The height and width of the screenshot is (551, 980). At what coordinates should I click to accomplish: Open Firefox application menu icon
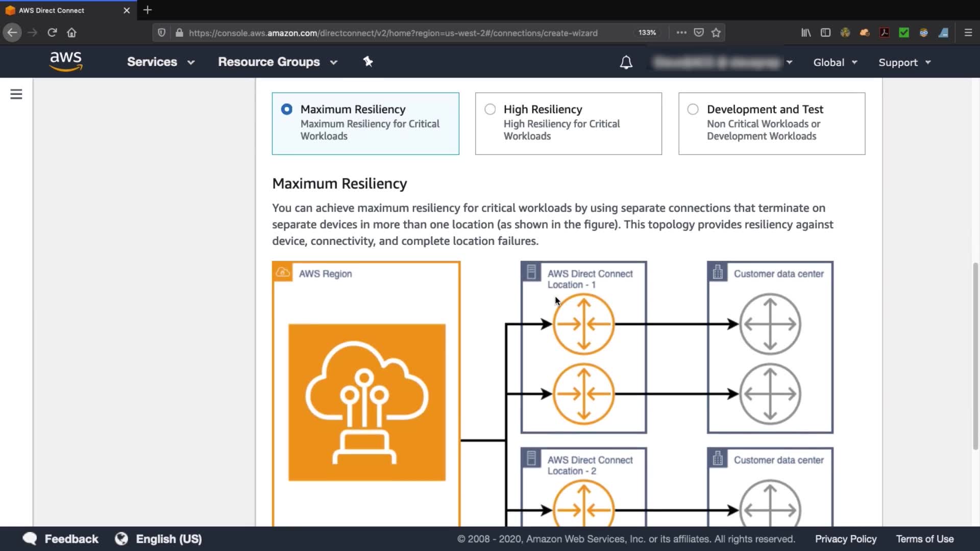tap(968, 33)
